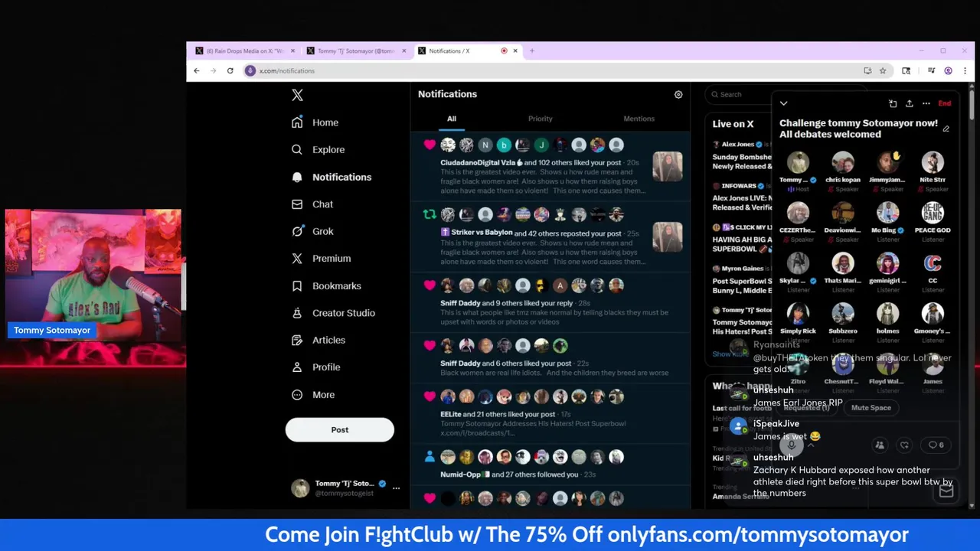Open EELite and 21 others liked notification
Image resolution: width=980 pixels, height=551 pixels.
pos(550,414)
